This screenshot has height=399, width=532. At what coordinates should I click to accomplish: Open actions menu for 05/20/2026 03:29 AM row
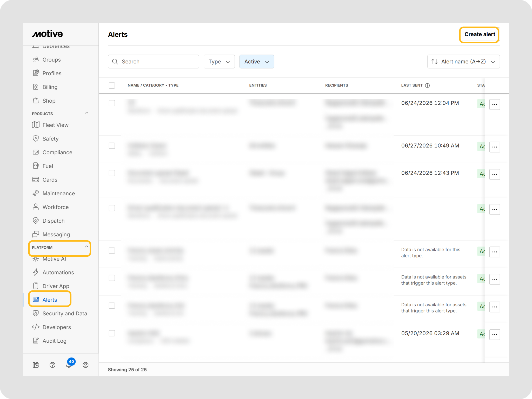(x=495, y=335)
